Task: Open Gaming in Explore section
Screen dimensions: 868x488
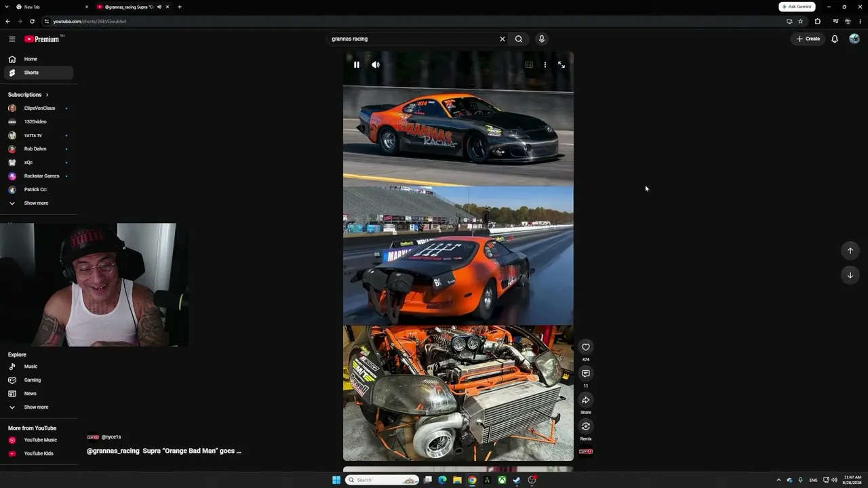Action: pos(39,380)
